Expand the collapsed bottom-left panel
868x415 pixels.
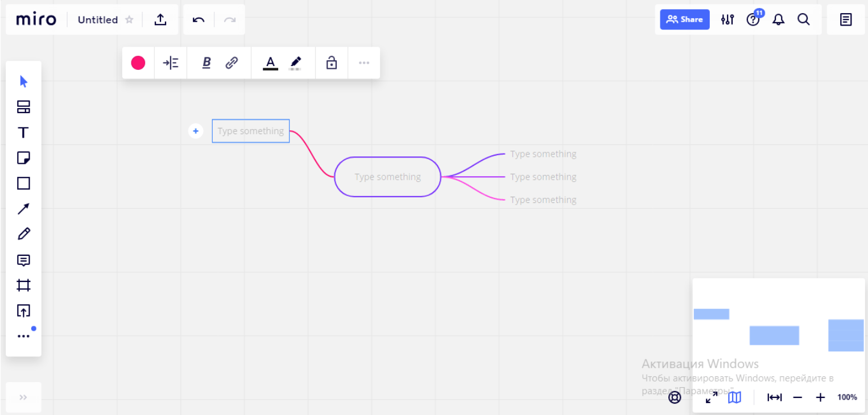pos(23,397)
